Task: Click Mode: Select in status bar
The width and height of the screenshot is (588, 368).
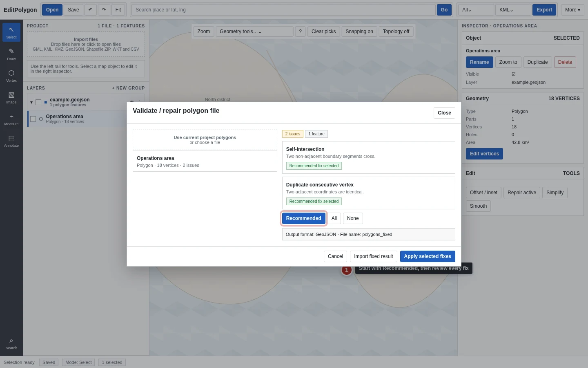Action: pos(78,362)
